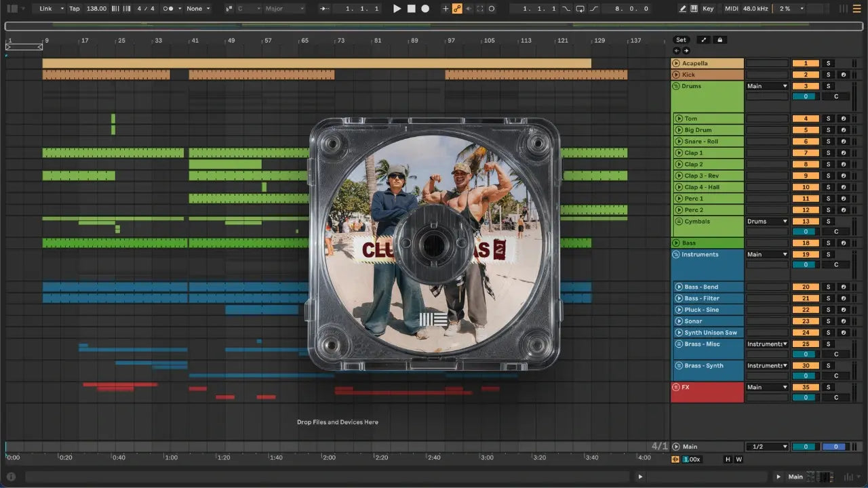The image size is (868, 488).
Task: Jump to the previous locator arrow
Action: (676, 51)
